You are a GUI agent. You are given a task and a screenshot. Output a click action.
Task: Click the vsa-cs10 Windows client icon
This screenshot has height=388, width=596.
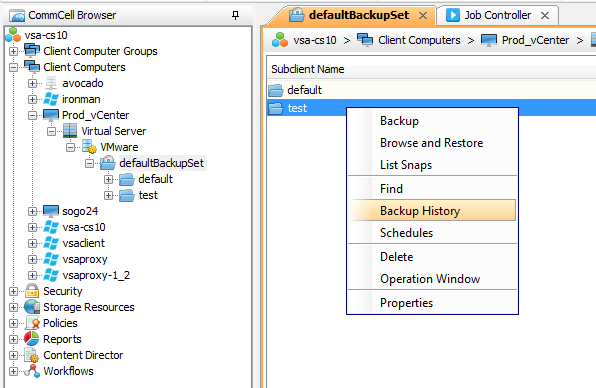pyautogui.click(x=51, y=227)
